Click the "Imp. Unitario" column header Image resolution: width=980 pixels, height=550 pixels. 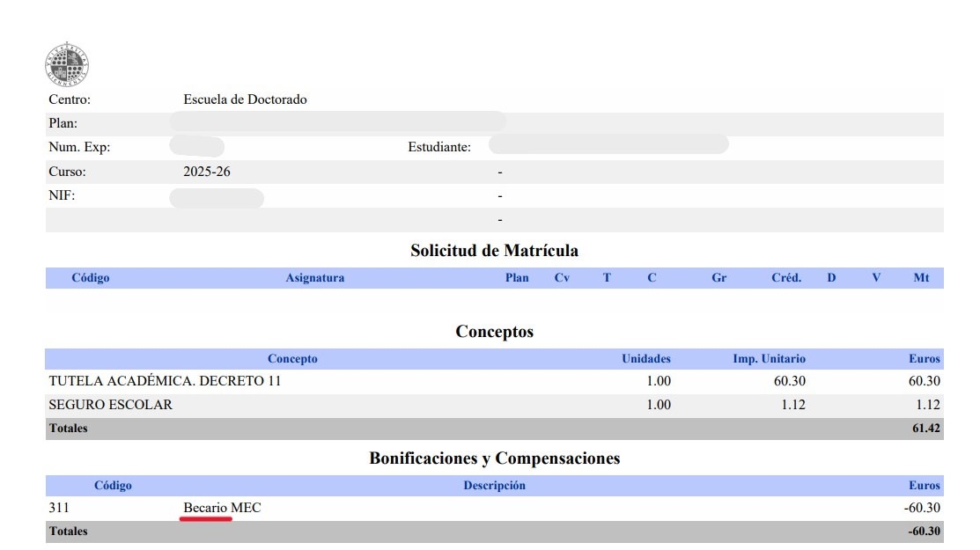click(x=769, y=359)
